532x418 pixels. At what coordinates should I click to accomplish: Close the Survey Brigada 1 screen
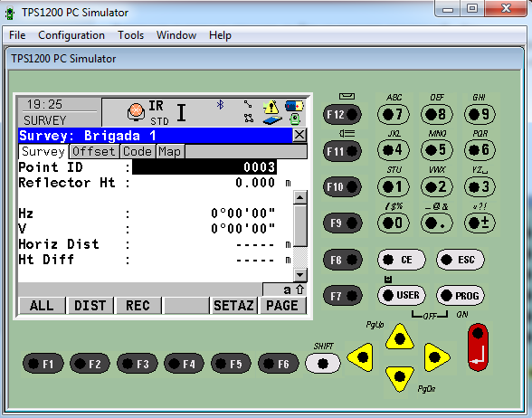(x=299, y=135)
